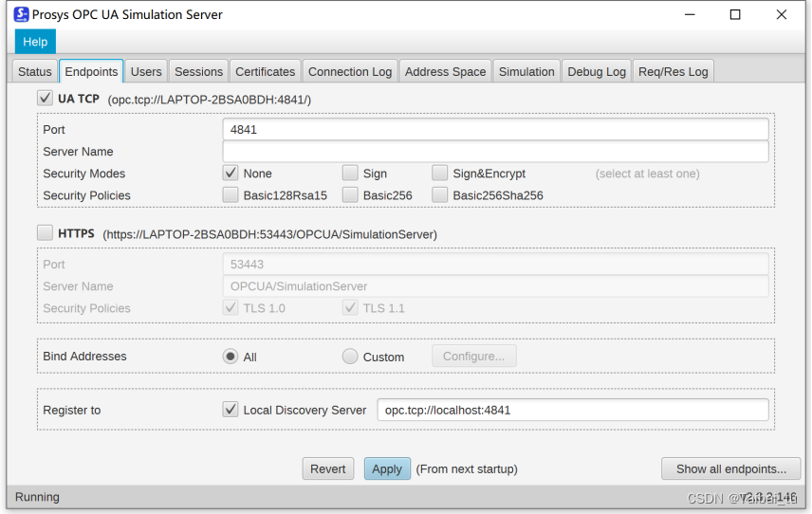Focus the UA TCP Server Name field
This screenshot has height=514, width=812.
pos(495,152)
